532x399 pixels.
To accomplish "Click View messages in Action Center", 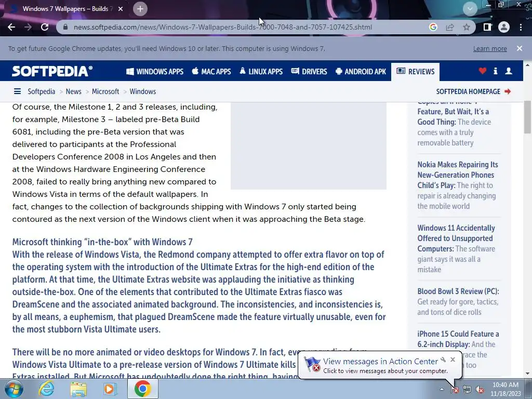I will (380, 362).
